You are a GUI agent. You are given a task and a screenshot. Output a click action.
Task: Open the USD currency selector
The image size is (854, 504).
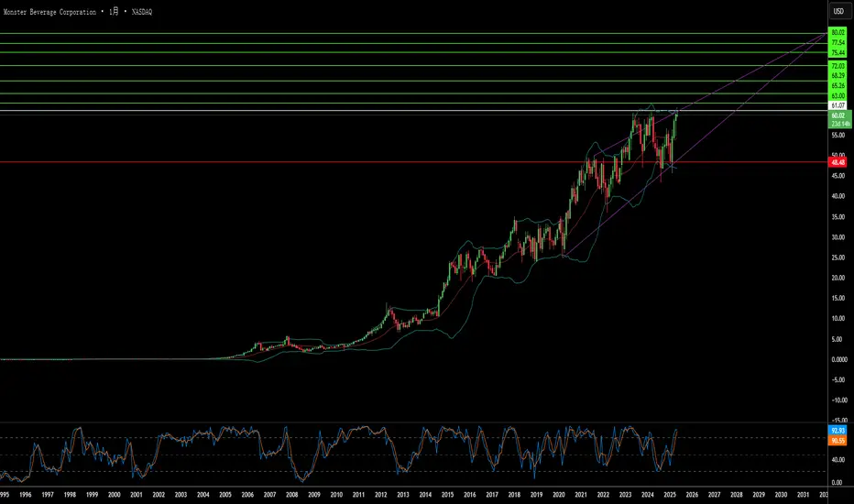click(838, 11)
